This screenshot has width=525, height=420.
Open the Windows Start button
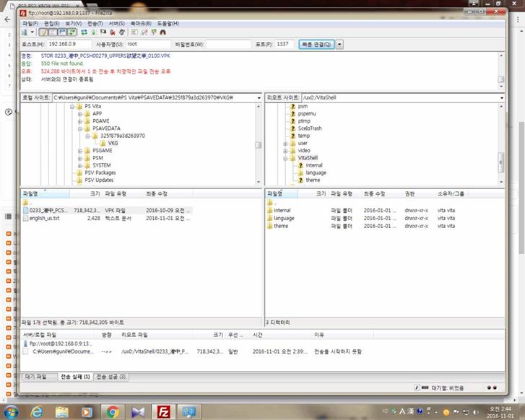click(11, 412)
